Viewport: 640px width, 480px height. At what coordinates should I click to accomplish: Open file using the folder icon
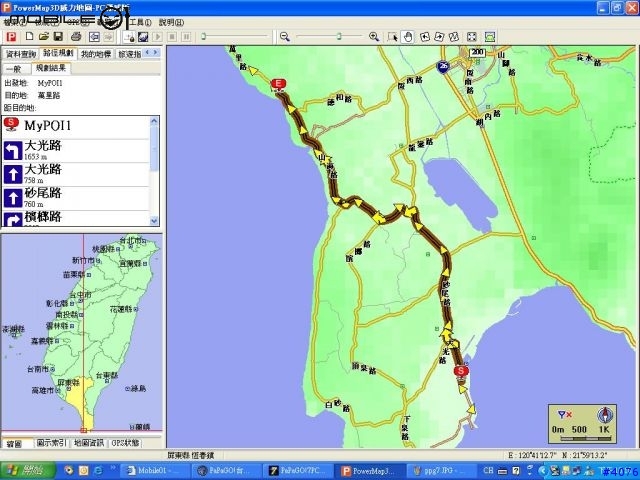pos(44,36)
